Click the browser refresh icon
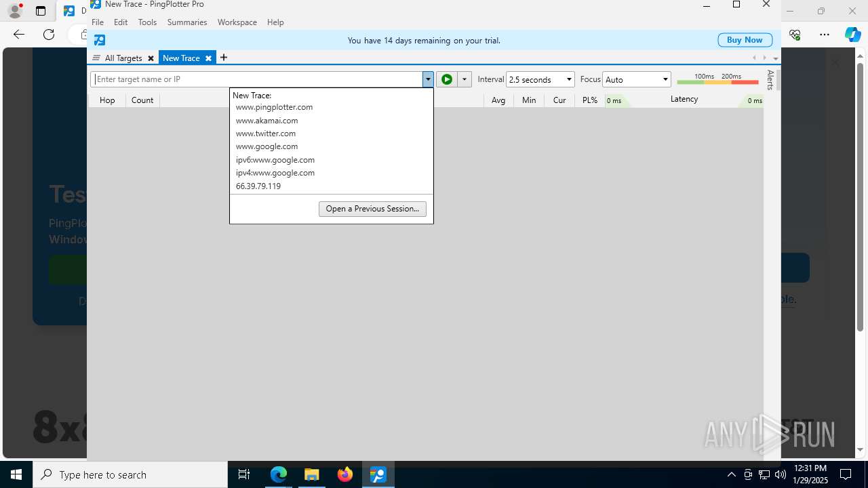The width and height of the screenshot is (868, 488). 49,35
